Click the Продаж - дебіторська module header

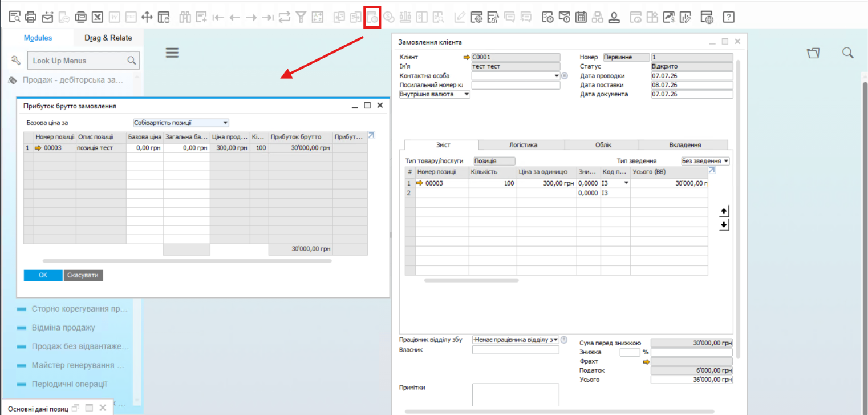72,80
